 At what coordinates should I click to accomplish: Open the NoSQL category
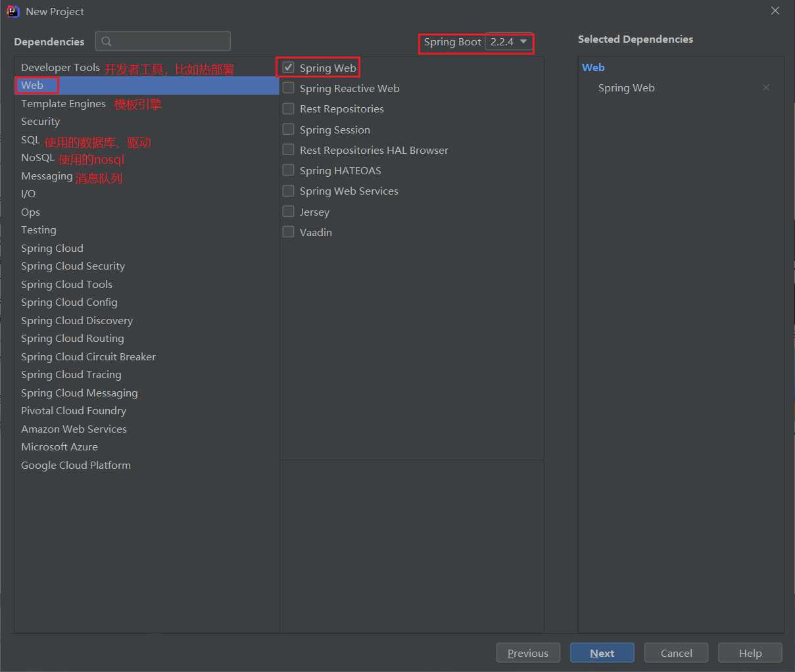147,158
